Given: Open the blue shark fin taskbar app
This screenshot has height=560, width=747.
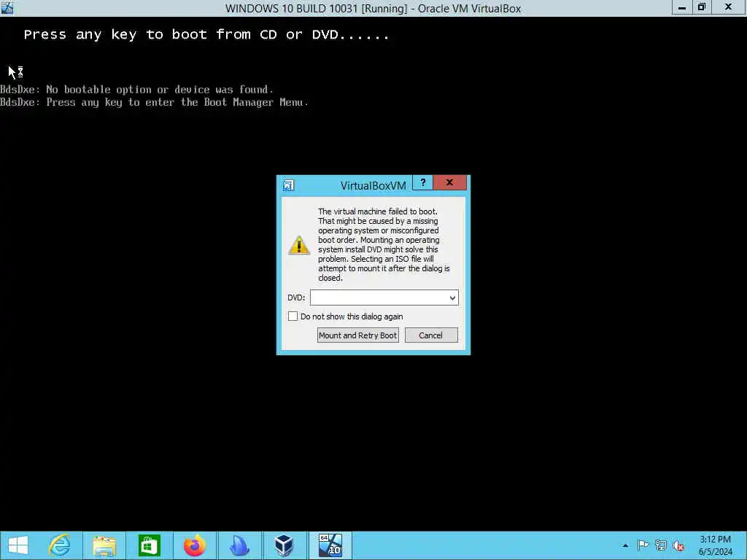Looking at the screenshot, I should coord(239,545).
